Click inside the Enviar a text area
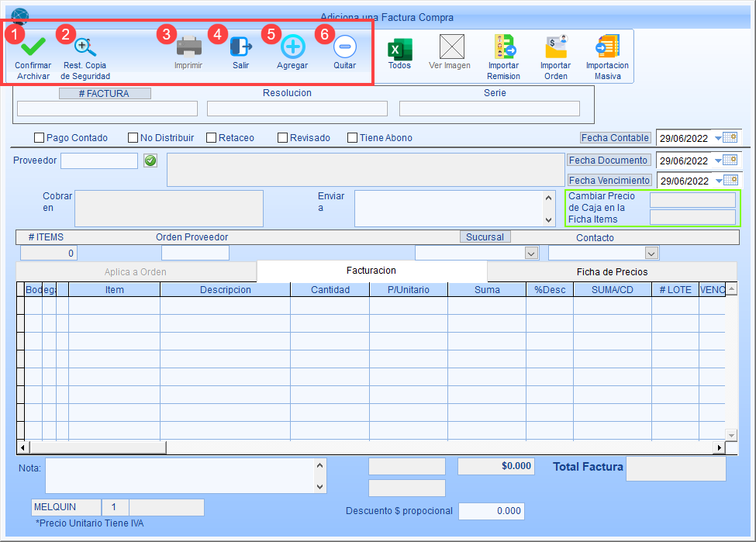Viewport: 756px width, 542px height. click(x=449, y=209)
